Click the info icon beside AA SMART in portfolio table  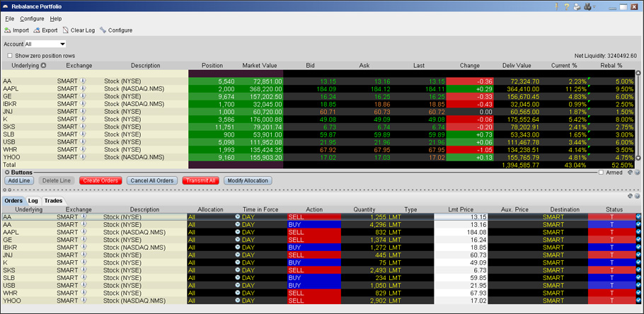point(82,81)
